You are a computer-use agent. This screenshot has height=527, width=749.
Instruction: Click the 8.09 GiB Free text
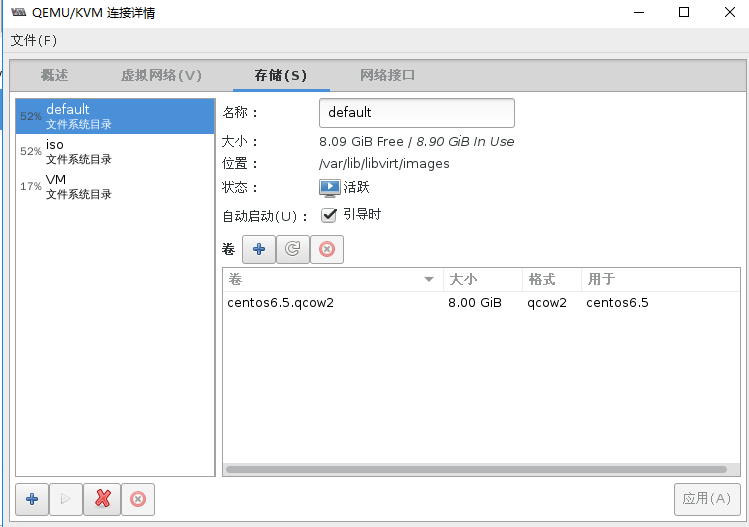click(361, 142)
